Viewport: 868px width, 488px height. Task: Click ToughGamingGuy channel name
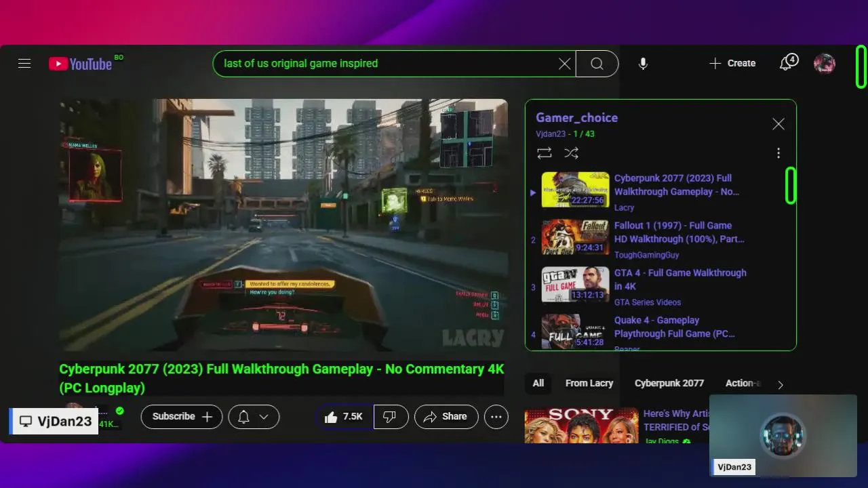click(x=646, y=255)
